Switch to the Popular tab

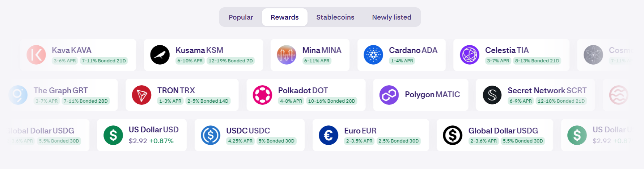tap(241, 17)
